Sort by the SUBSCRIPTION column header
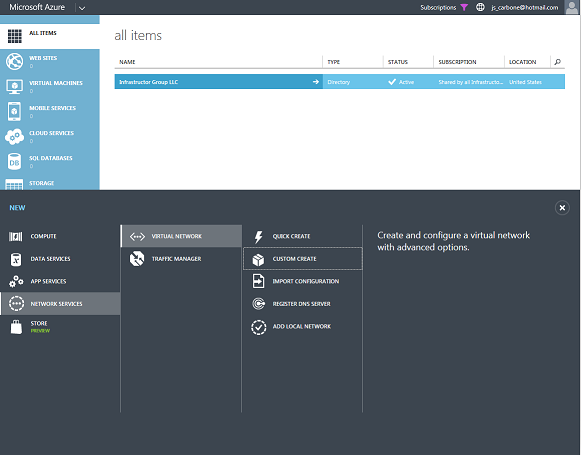Screen dimensions: 581x455 457,62
